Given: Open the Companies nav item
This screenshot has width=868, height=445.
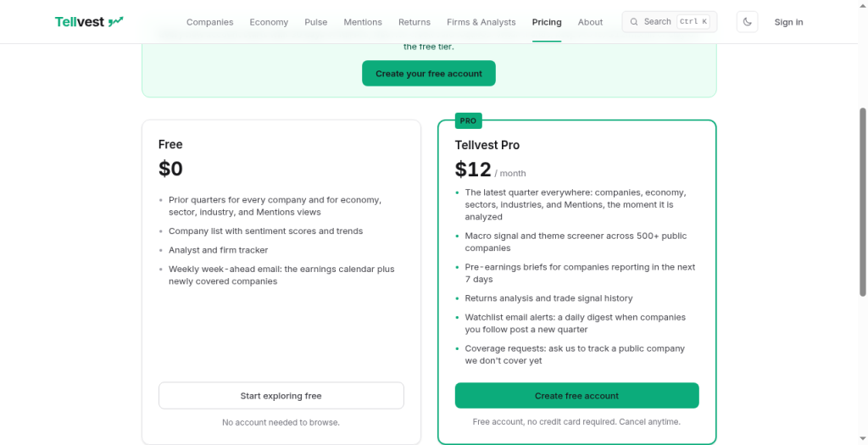Looking at the screenshot, I should coord(210,22).
